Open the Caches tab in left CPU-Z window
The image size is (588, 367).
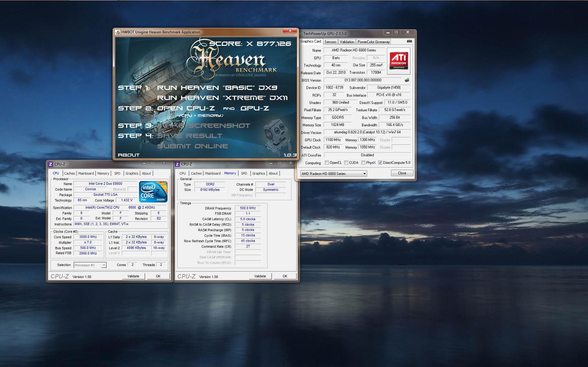[69, 173]
